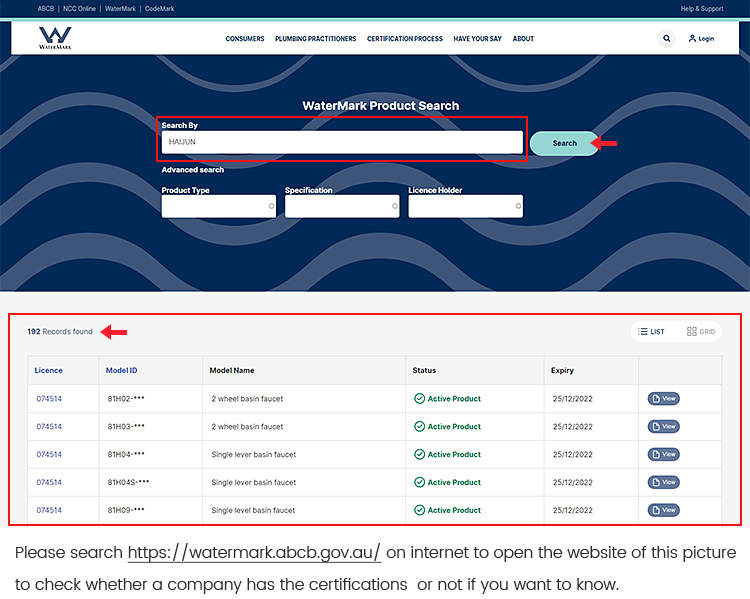Open the Certification Process menu
This screenshot has width=750, height=599.
click(404, 39)
